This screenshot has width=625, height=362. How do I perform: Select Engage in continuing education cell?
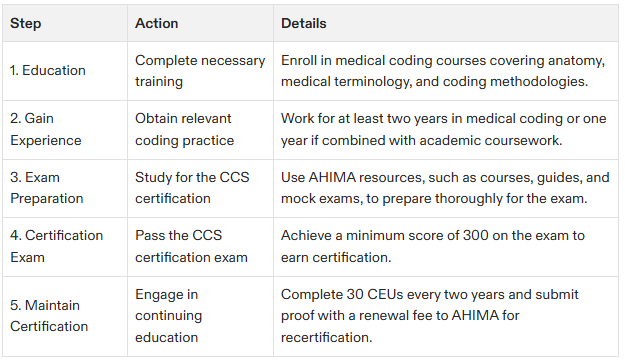[x=200, y=316]
